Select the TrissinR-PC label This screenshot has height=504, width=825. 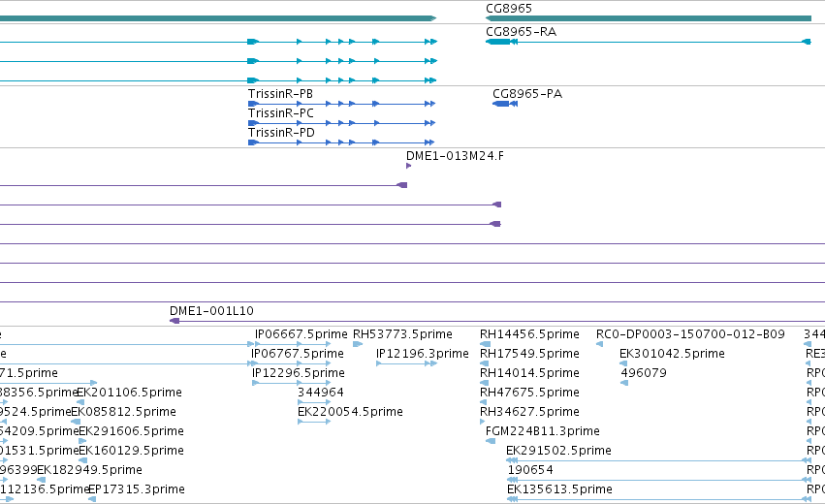(x=281, y=113)
